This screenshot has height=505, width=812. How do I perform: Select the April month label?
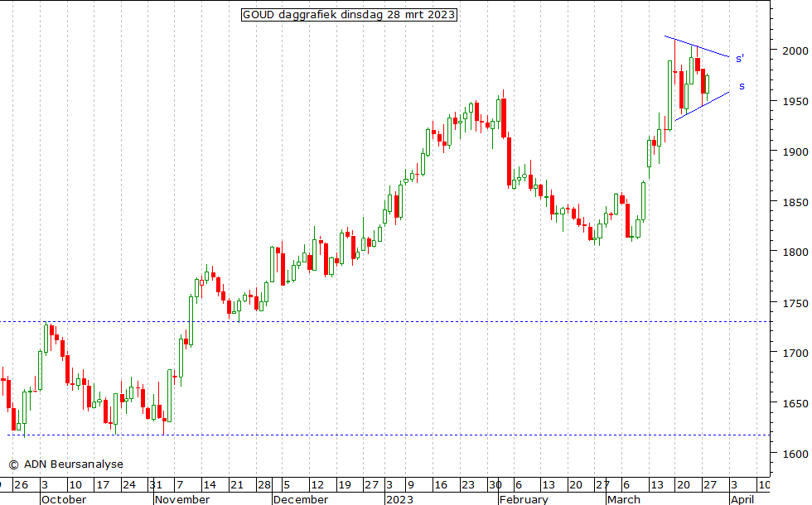coord(742,499)
